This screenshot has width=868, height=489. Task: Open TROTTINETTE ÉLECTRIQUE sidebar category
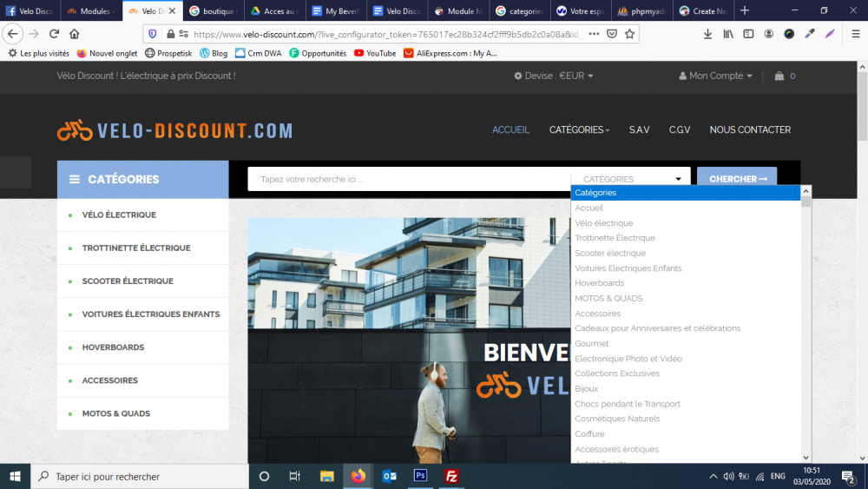click(136, 248)
